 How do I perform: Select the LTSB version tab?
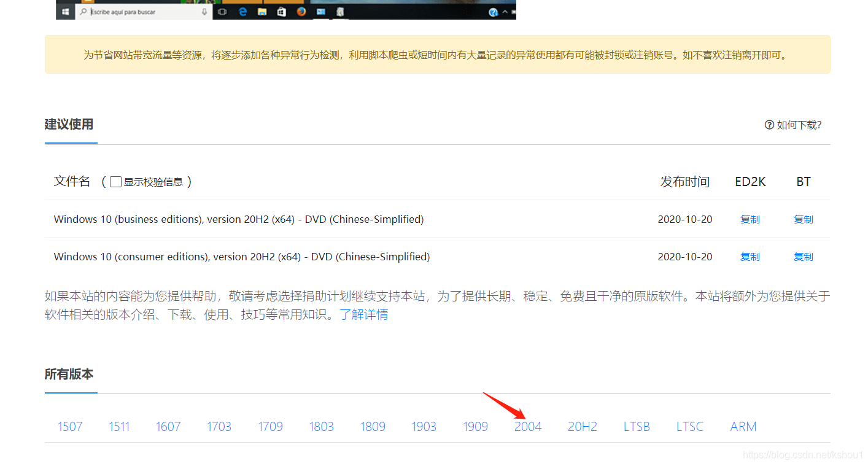click(637, 427)
